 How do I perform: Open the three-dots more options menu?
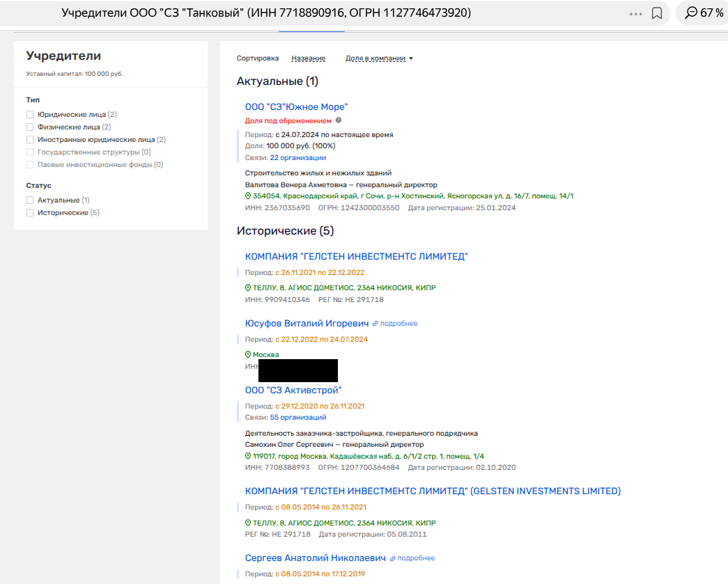point(635,13)
